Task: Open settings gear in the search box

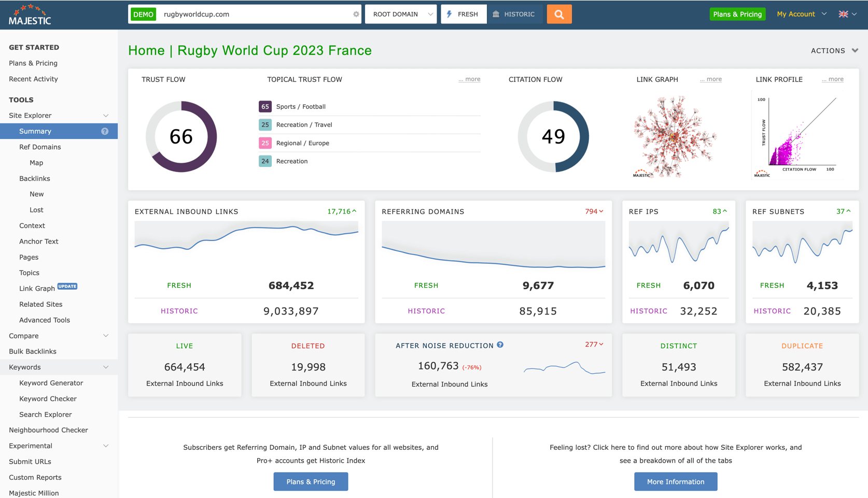Action: (x=356, y=15)
